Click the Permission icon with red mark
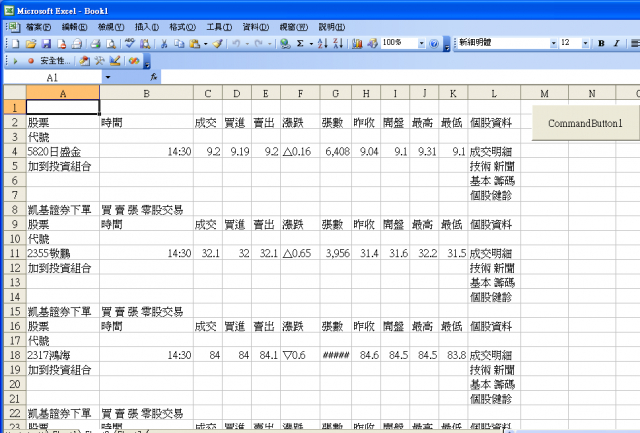 coord(61,43)
